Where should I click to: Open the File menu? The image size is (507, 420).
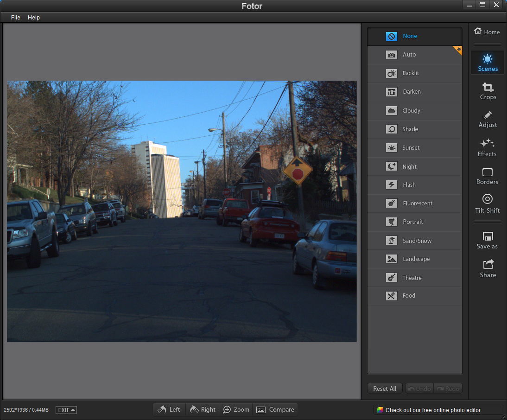(15, 18)
